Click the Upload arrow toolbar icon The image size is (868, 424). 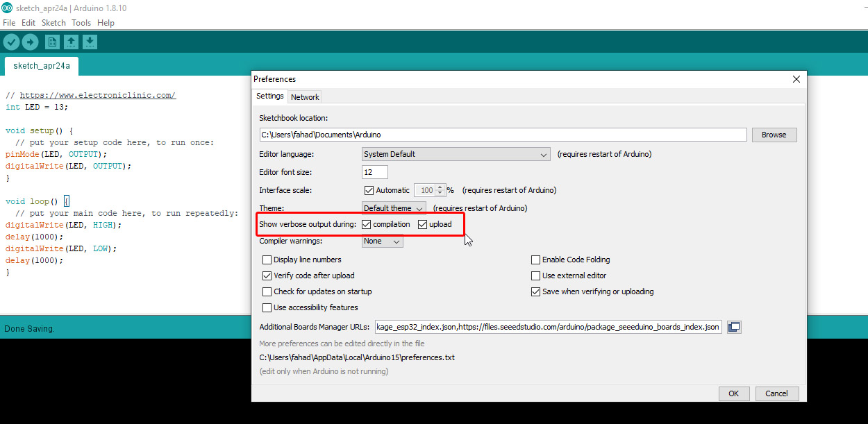tap(30, 42)
